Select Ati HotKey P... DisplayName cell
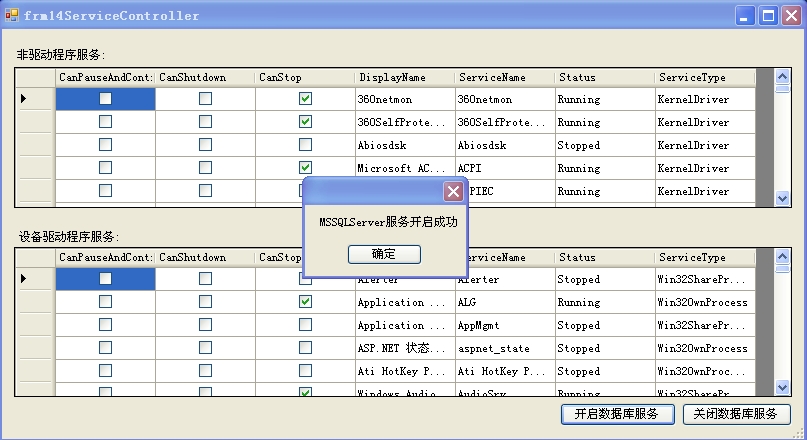Image resolution: width=807 pixels, height=440 pixels. pos(405,371)
